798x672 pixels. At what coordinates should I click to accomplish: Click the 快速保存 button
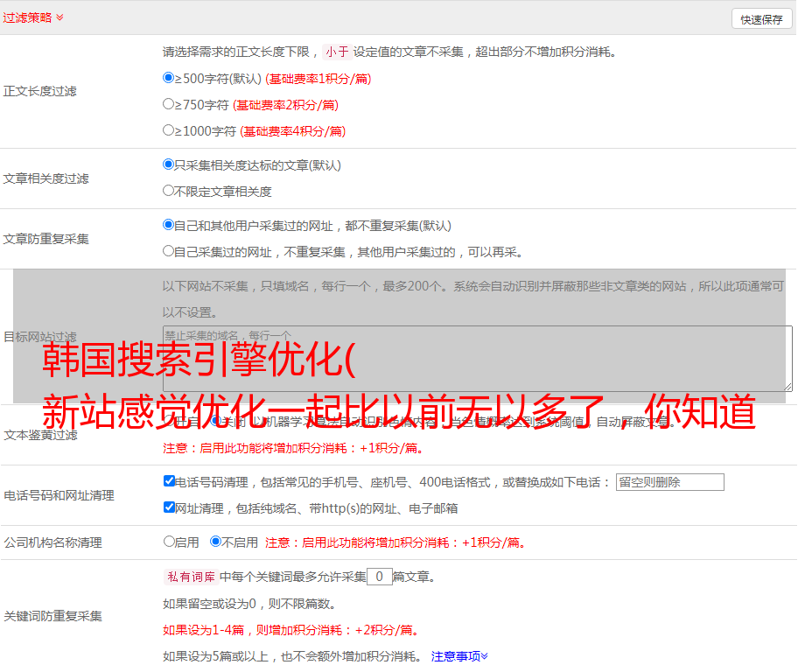[761, 19]
